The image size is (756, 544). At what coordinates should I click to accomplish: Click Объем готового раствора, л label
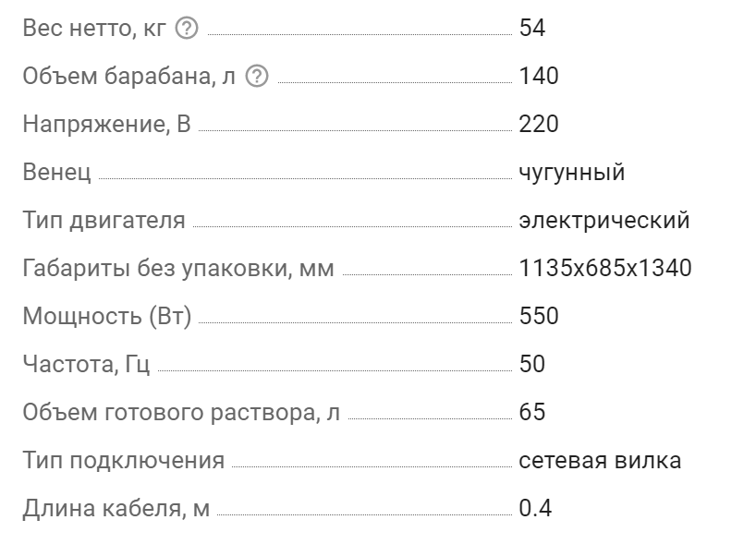pos(181,413)
